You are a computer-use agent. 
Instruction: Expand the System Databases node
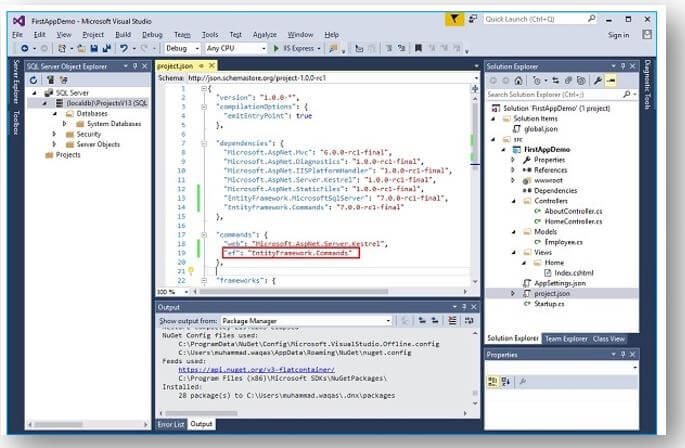point(65,124)
